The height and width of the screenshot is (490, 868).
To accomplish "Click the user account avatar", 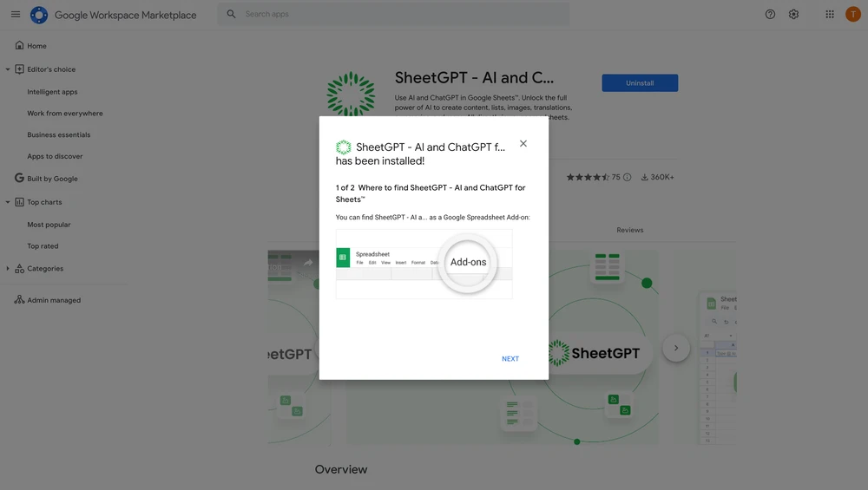I will click(852, 14).
